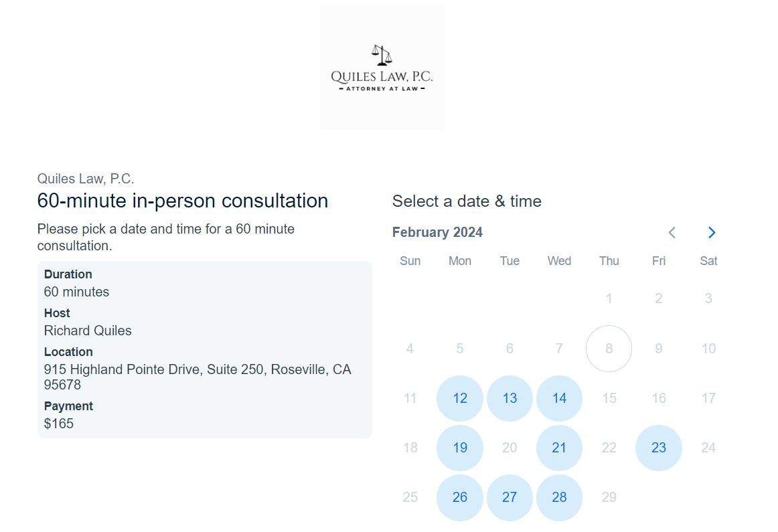Click the unavailable date 15
The width and height of the screenshot is (778, 532).
click(609, 398)
